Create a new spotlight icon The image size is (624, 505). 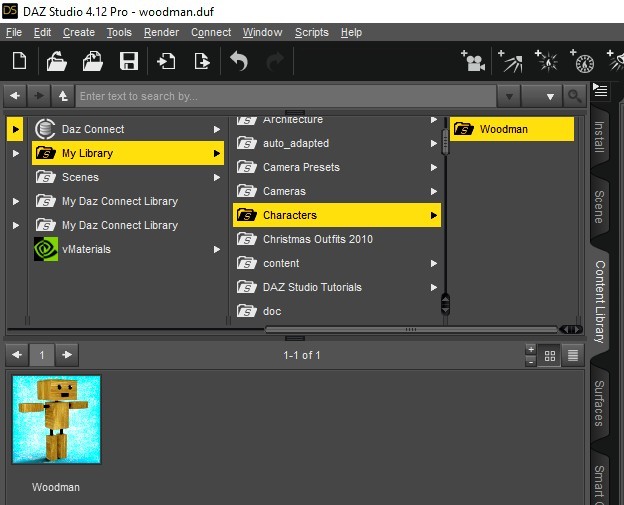click(x=510, y=61)
